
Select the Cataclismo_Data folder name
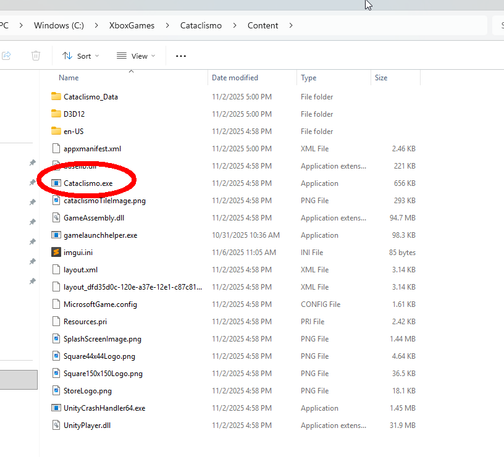pyautogui.click(x=91, y=97)
